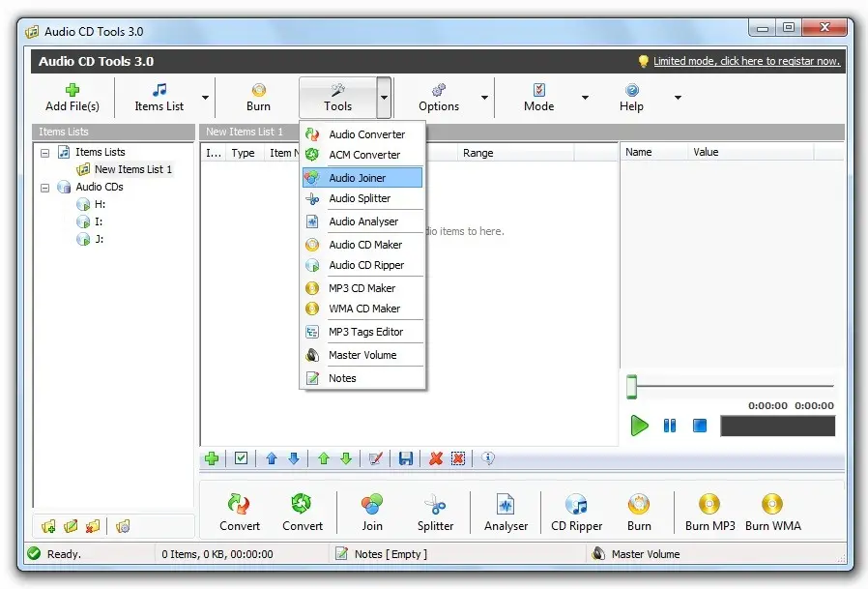Click the item info icon
The height and width of the screenshot is (589, 868).
pyautogui.click(x=488, y=458)
